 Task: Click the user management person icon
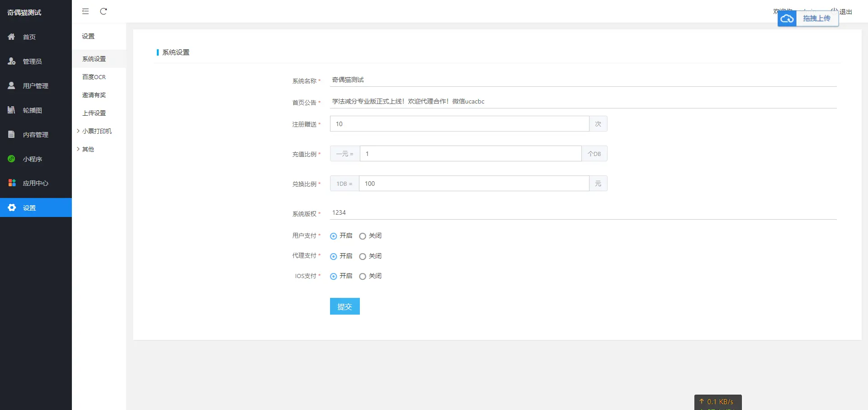[12, 85]
